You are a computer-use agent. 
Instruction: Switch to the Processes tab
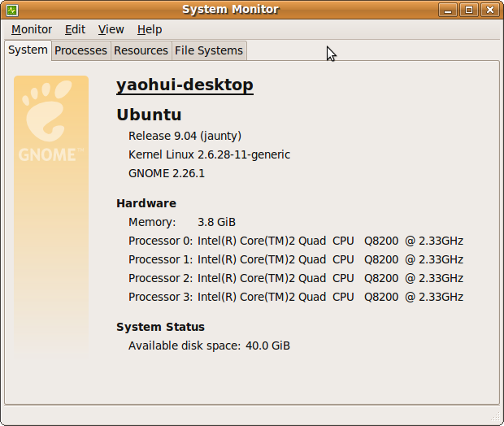[80, 50]
